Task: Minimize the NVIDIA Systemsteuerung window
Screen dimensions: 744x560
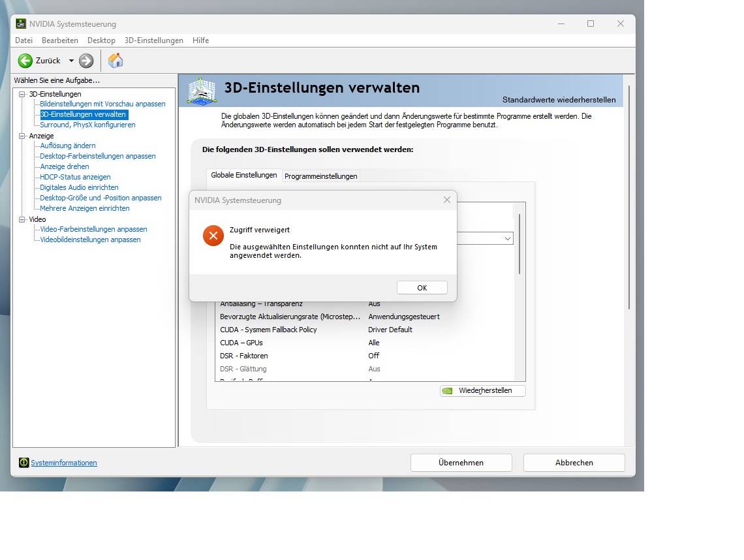Action: [561, 23]
